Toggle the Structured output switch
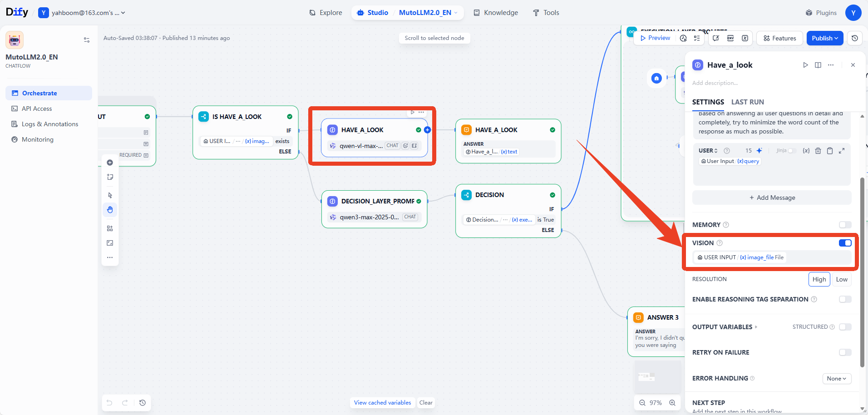 click(845, 327)
